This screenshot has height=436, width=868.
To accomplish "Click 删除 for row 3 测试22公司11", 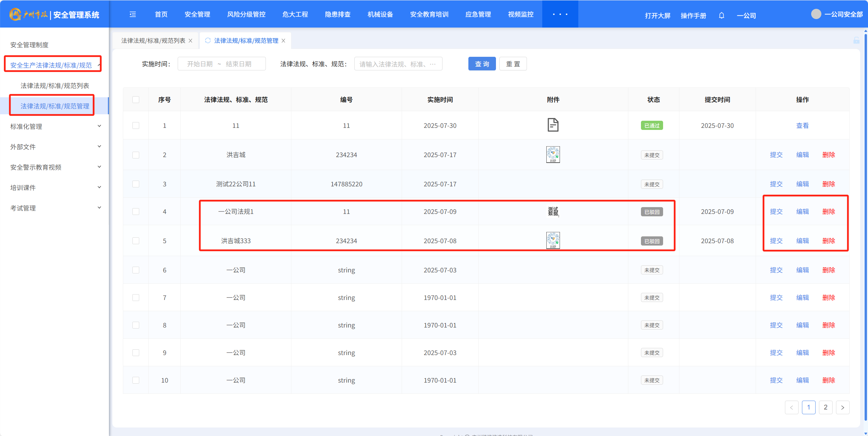I will point(829,184).
